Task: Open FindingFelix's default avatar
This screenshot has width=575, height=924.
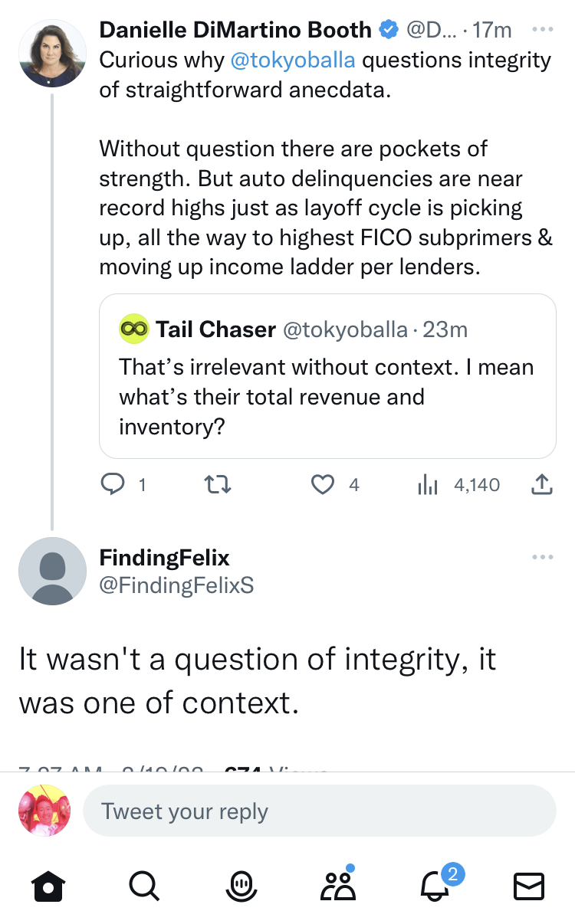Action: pos(52,572)
